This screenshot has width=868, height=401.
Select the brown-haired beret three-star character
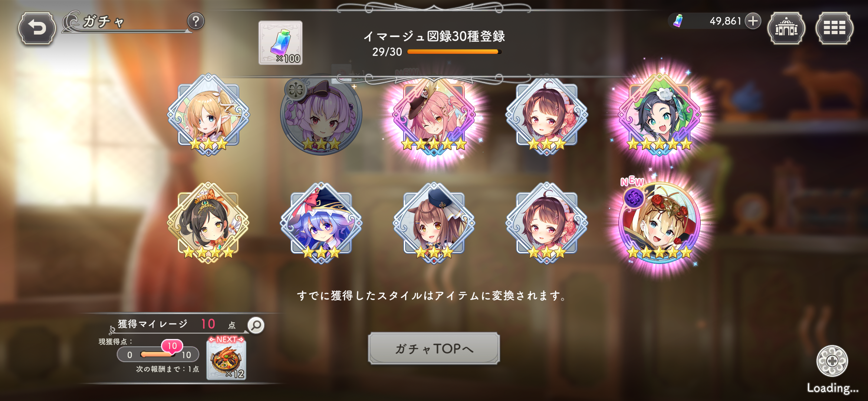[x=434, y=223]
